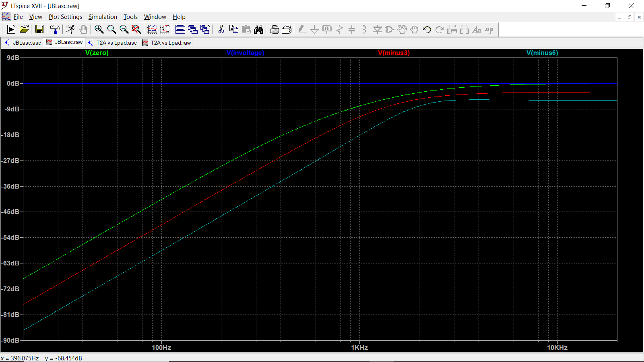Click the Close all windows icon
Viewport: 644px width, 362px height.
[x=205, y=29]
